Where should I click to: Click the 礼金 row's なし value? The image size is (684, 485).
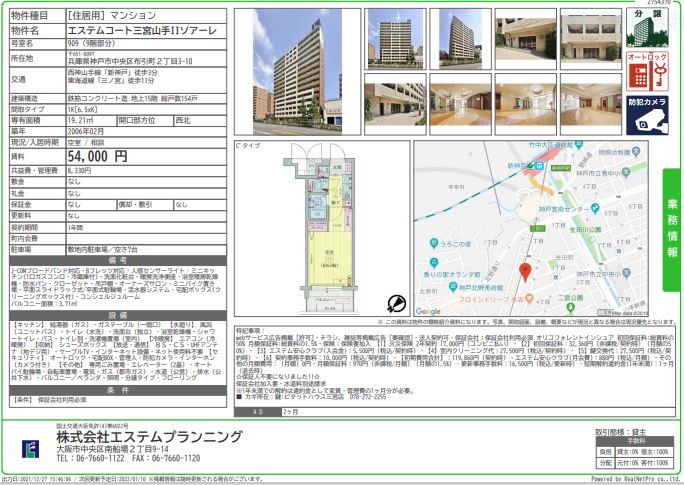point(74,193)
